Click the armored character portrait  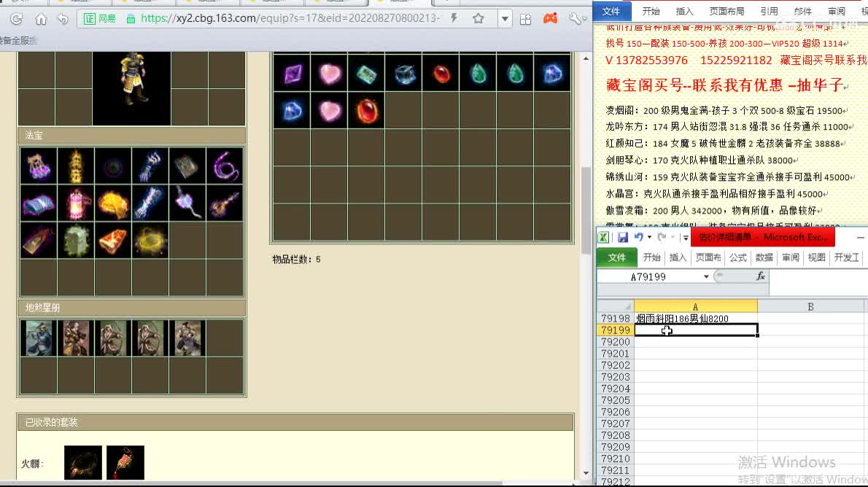pyautogui.click(x=132, y=88)
